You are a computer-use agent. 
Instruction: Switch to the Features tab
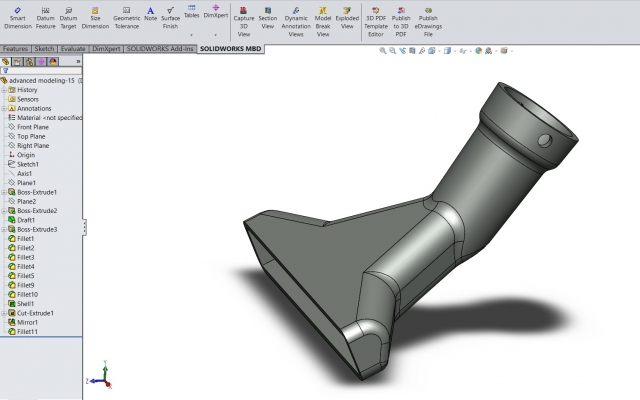15,49
